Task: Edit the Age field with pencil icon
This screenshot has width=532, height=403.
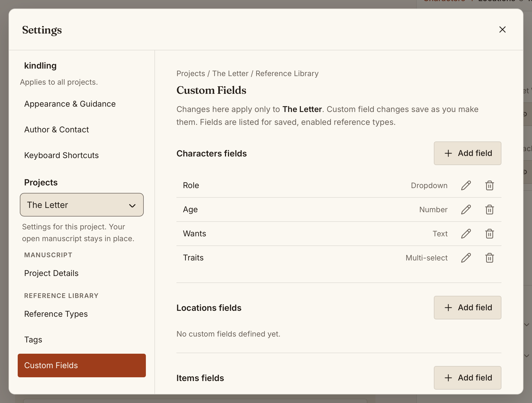Action: (466, 210)
